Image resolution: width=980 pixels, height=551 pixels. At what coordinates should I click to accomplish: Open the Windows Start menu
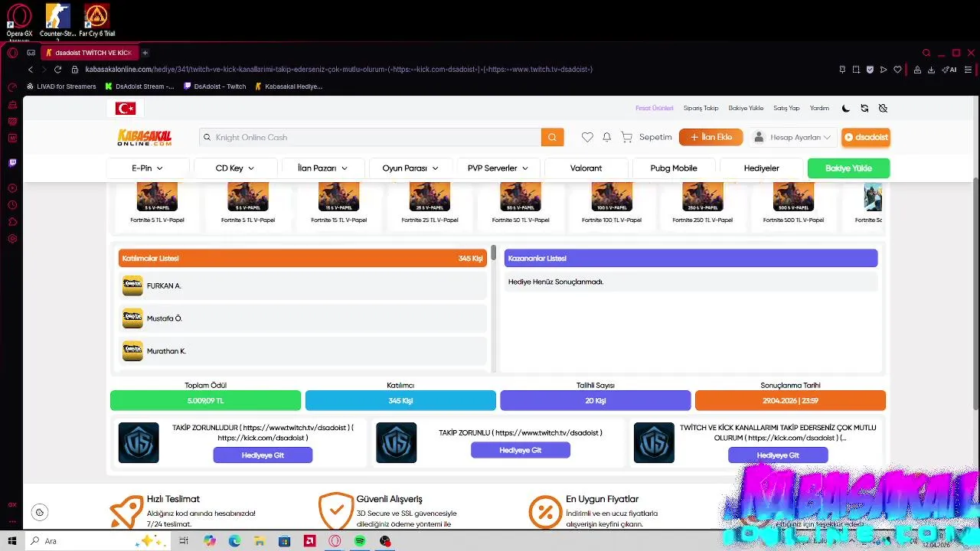click(12, 541)
